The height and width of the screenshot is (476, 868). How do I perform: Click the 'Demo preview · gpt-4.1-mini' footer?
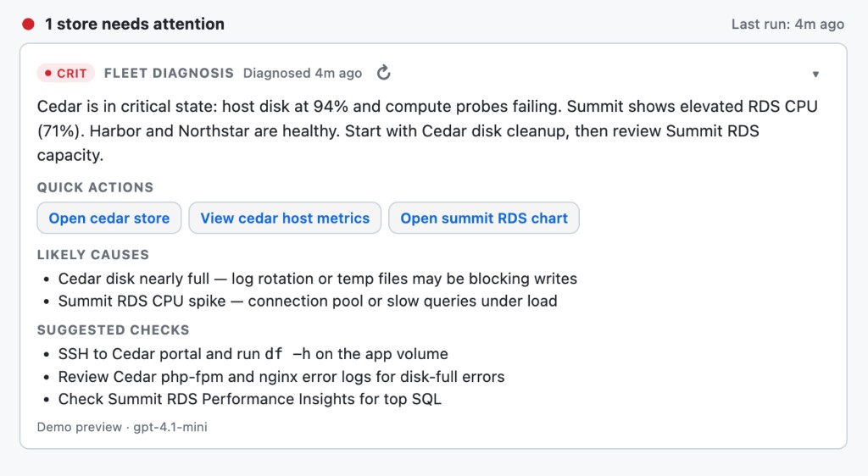point(122,428)
